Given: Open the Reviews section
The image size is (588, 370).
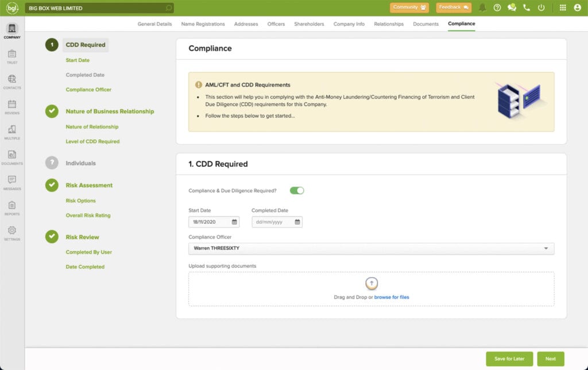Looking at the screenshot, I should click(12, 105).
